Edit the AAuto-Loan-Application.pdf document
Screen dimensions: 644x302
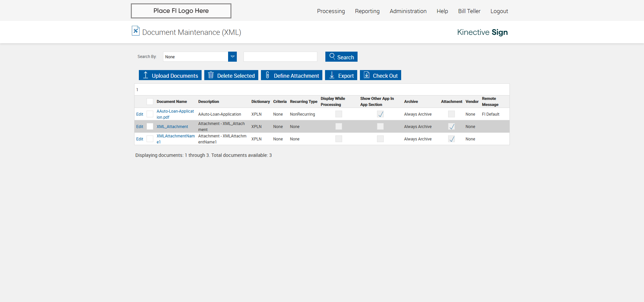140,114
